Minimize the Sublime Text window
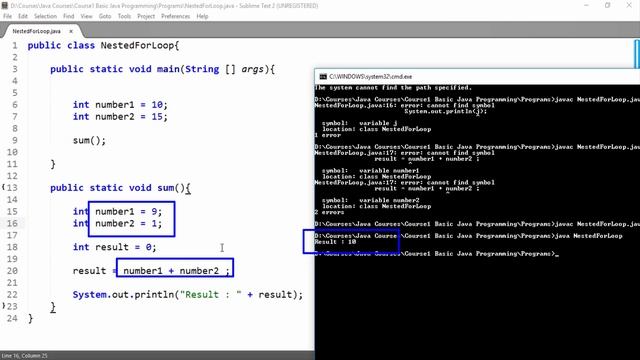Image resolution: width=640 pixels, height=360 pixels. (x=586, y=6)
